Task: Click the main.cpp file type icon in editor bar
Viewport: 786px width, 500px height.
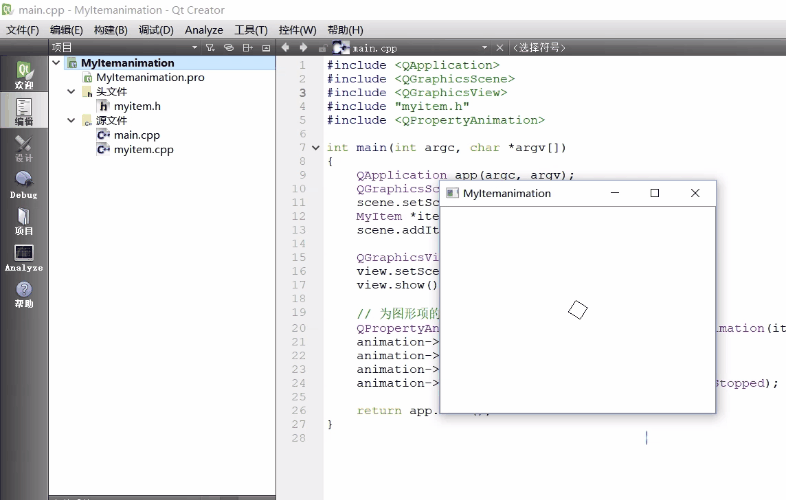Action: pos(340,48)
